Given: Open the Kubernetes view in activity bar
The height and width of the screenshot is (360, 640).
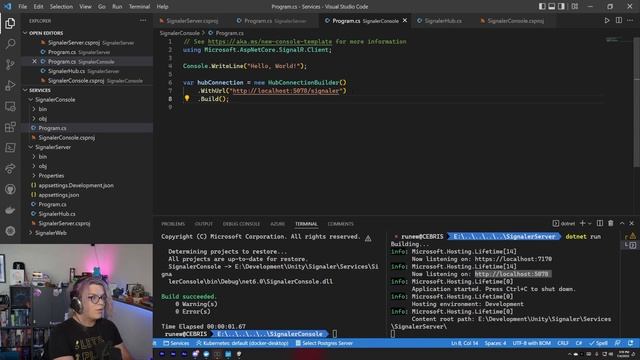Looking at the screenshot, I should coord(10,231).
